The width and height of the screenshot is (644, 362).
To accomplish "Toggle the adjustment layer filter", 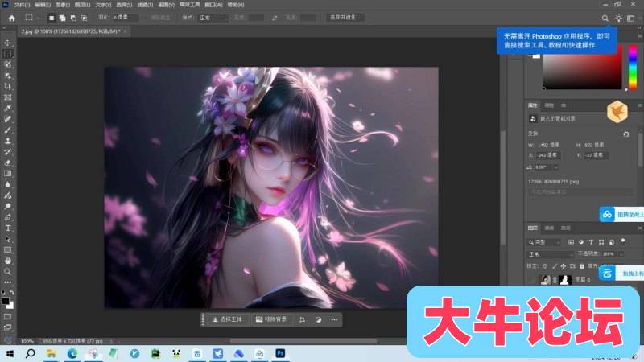I will click(580, 242).
